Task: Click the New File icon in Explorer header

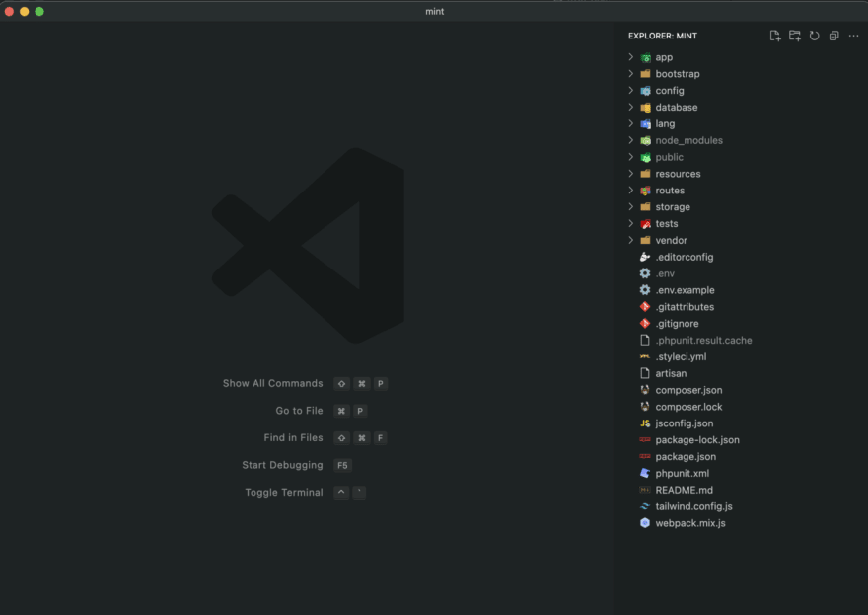Action: 775,36
